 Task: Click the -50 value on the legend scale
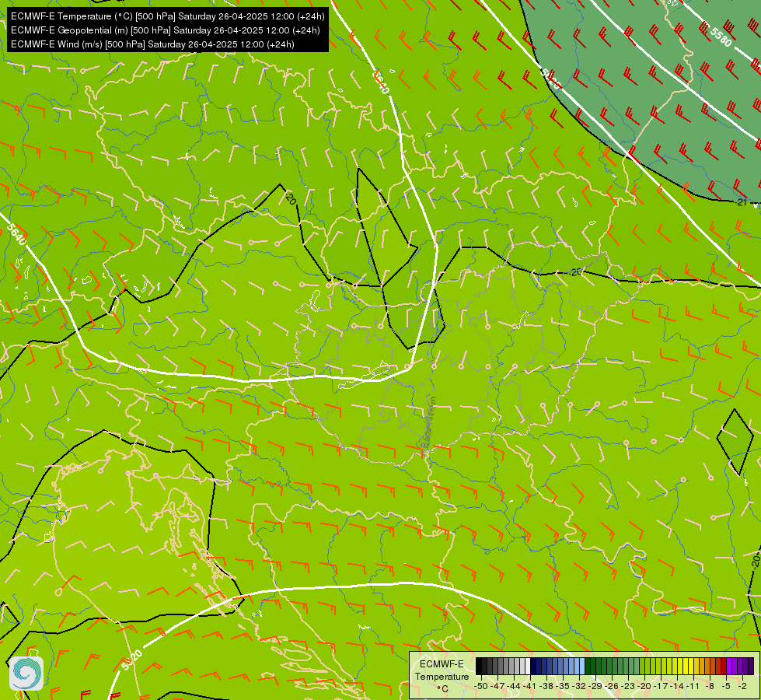(x=481, y=687)
